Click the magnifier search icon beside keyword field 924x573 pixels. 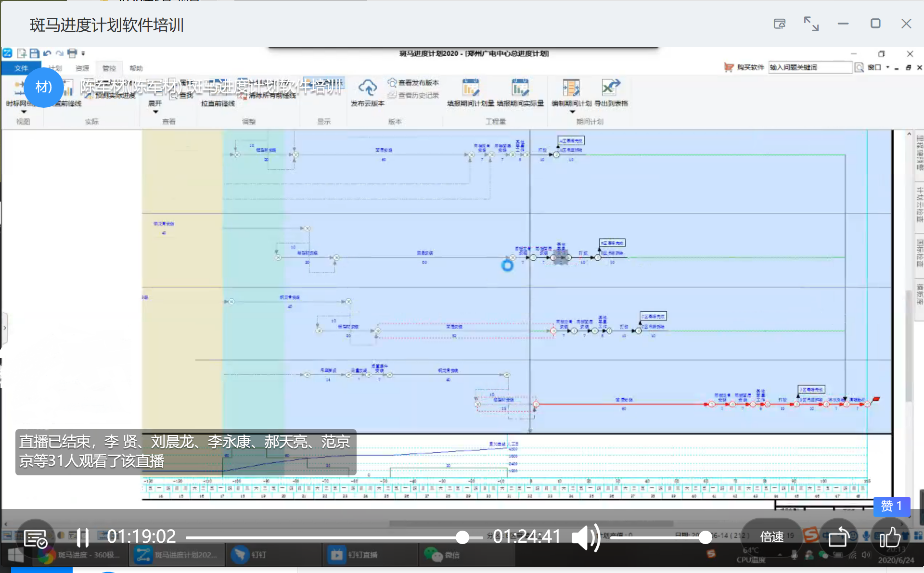pos(859,67)
